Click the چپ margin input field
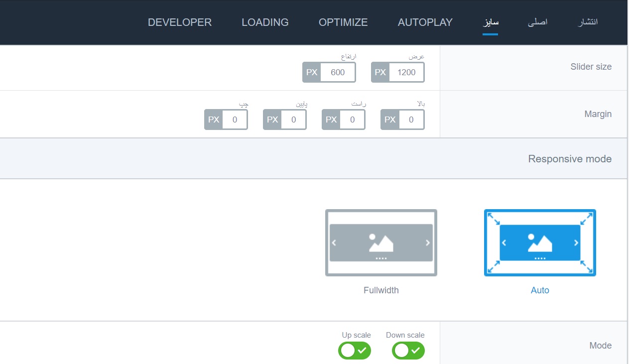The image size is (629, 364). point(235,120)
